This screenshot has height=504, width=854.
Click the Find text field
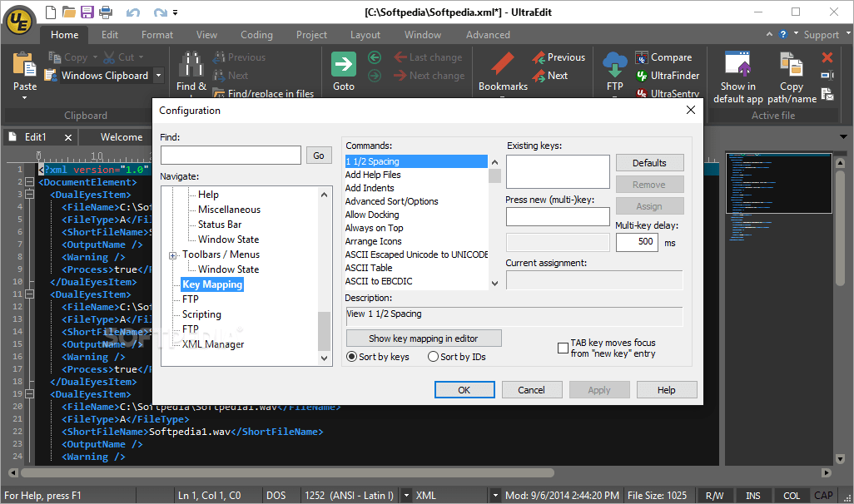(231, 156)
